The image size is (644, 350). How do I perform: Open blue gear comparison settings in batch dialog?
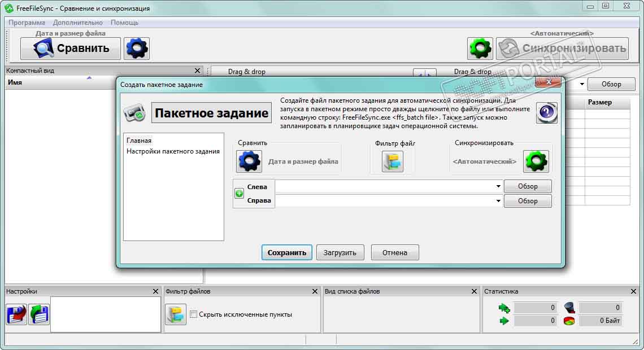[249, 161]
